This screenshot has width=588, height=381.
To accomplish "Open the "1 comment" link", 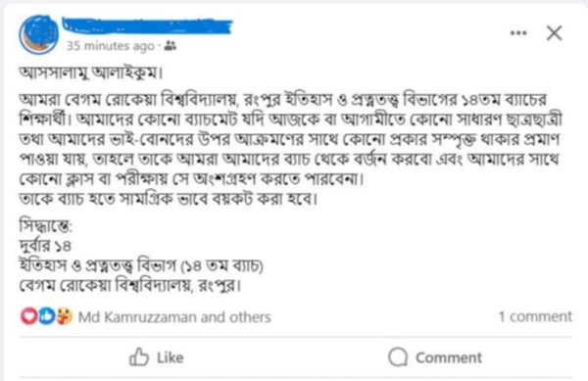I will (535, 316).
